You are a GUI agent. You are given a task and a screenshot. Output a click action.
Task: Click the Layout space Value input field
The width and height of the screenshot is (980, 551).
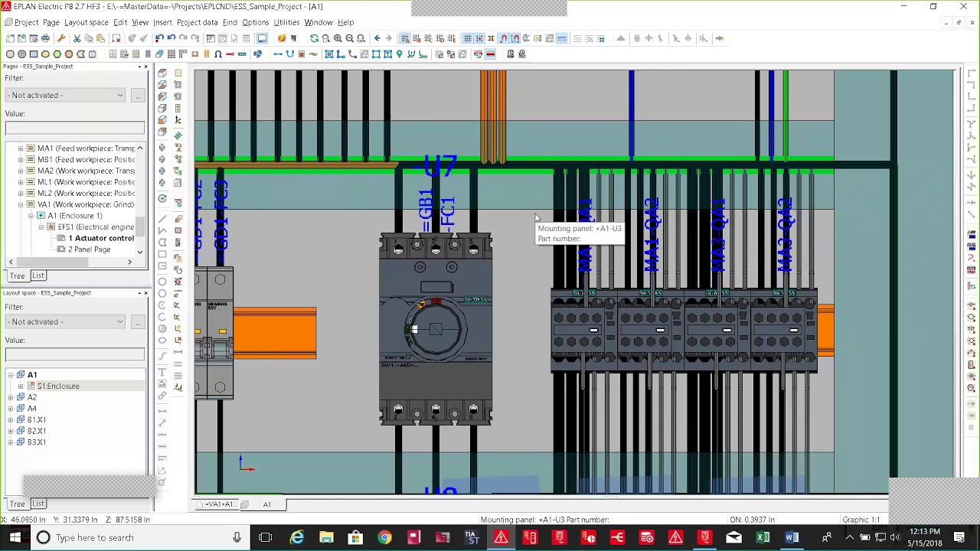[74, 354]
